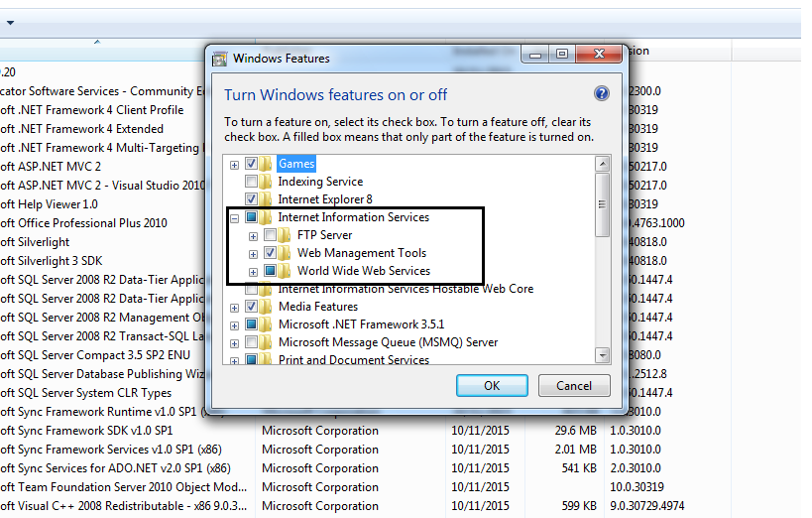The height and width of the screenshot is (518, 812).
Task: Toggle the Microsoft .NET Framework 3.5.1 checkbox
Action: pos(251,324)
